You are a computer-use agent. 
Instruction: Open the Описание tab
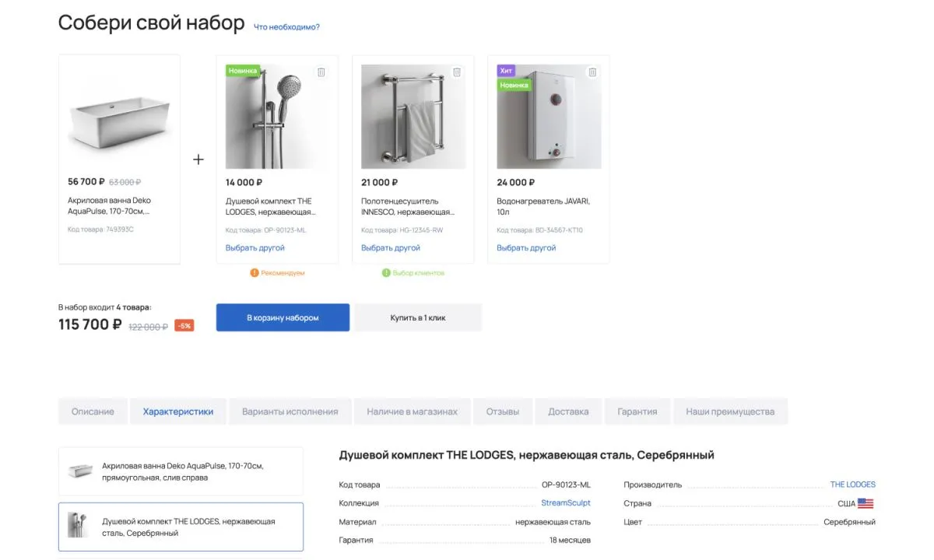[93, 411]
